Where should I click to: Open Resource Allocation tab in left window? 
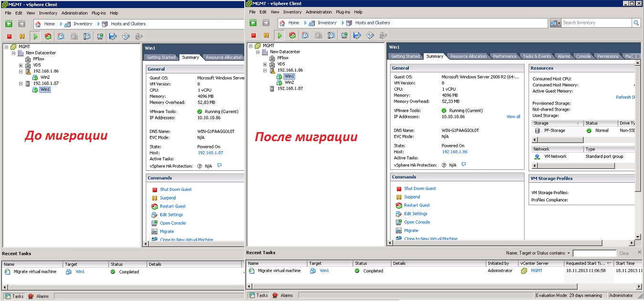tap(224, 57)
